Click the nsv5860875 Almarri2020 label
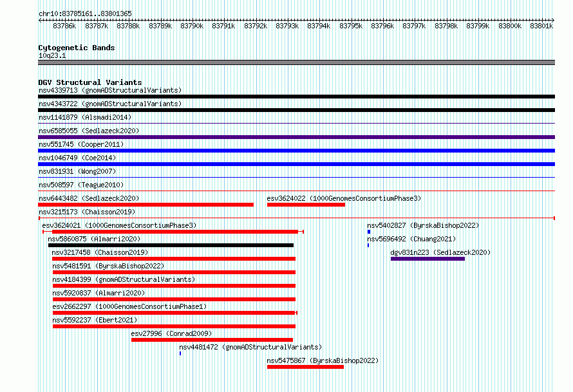Screen dimensions: 573x392 (94, 239)
